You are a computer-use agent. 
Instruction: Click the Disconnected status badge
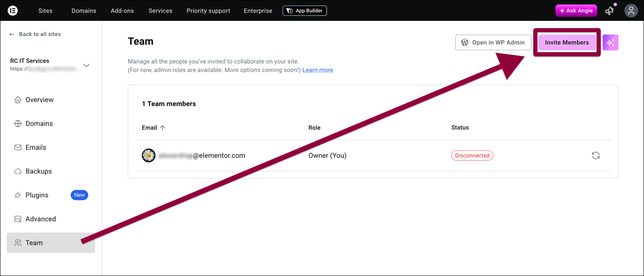pyautogui.click(x=472, y=155)
